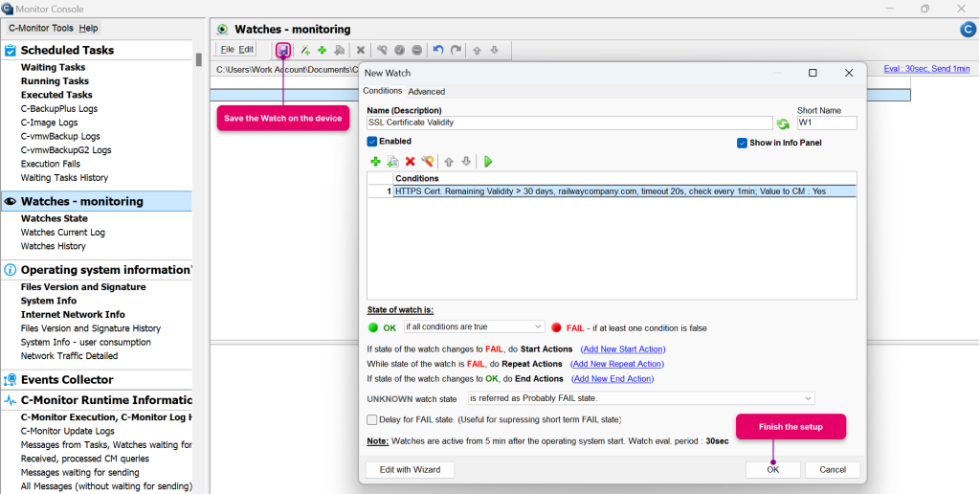Toggle the Show in Info Panel checkbox

[x=742, y=143]
